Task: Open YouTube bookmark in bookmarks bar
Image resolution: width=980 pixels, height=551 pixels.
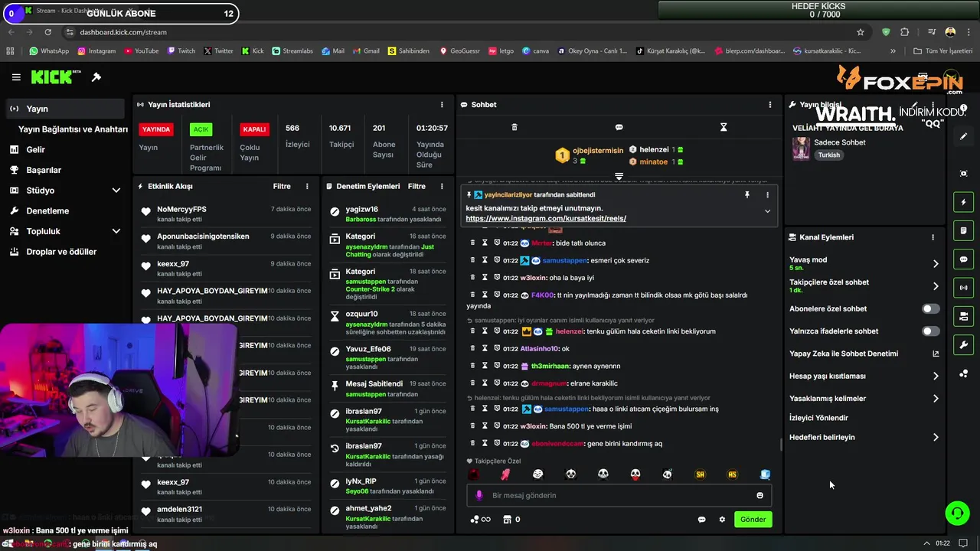Action: click(x=140, y=51)
